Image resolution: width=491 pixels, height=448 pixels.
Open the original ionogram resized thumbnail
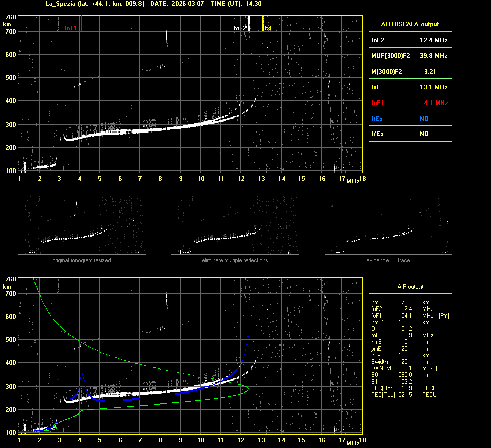(82, 225)
